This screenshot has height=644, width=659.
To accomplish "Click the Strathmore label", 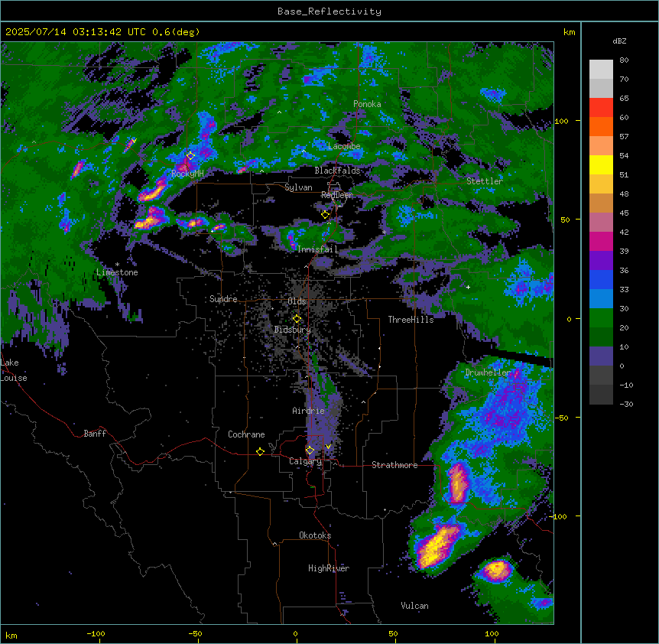I will [x=394, y=465].
